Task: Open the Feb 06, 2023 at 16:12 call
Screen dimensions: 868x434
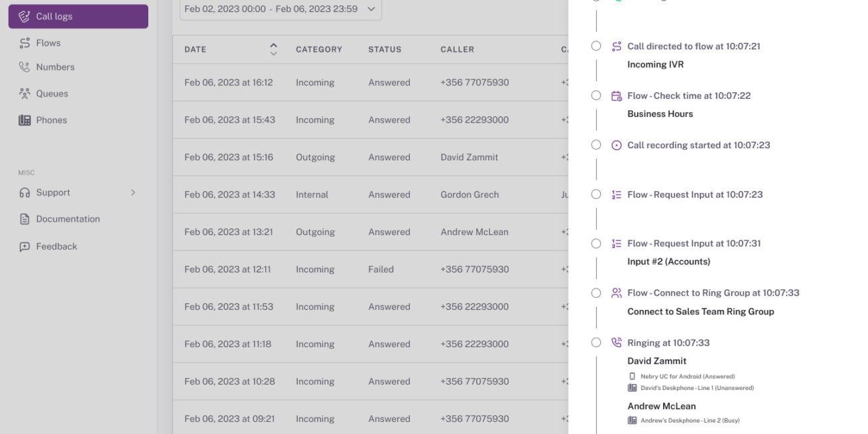Action: tap(371, 83)
